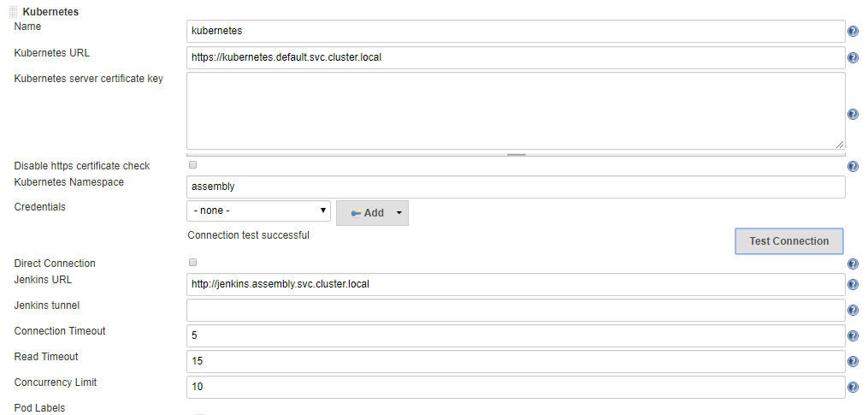Open help for Disable https certificate check
This screenshot has height=415, width=868.
[853, 166]
